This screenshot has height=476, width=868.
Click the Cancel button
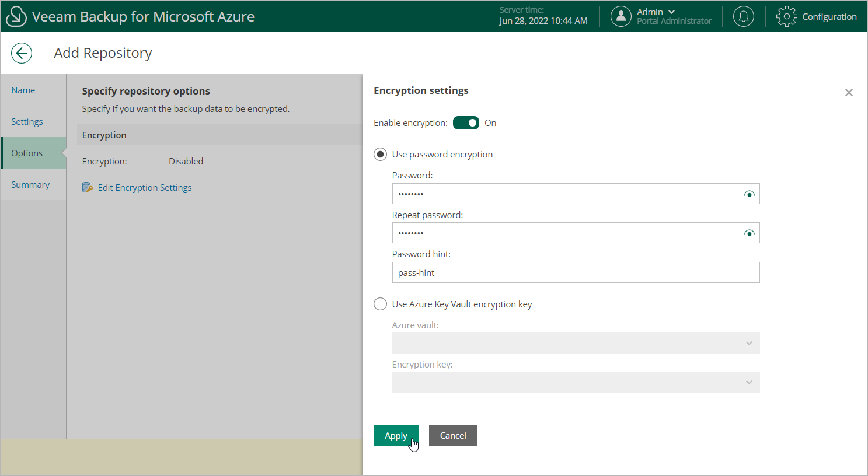(453, 435)
